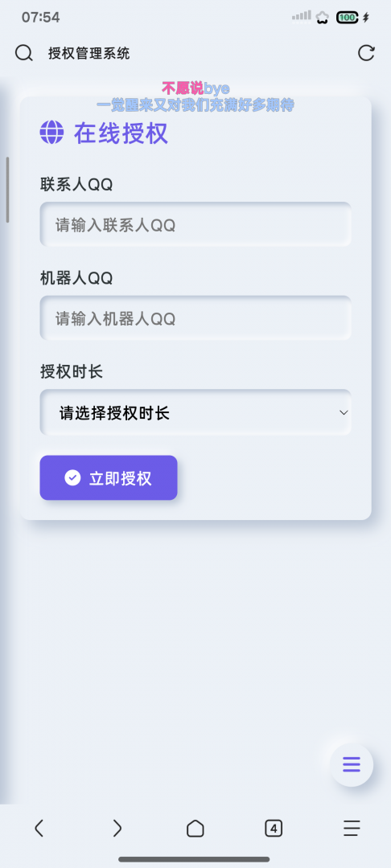This screenshot has height=868, width=391.
Task: Expand the 请选择授权时长 dropdown
Action: [195, 412]
